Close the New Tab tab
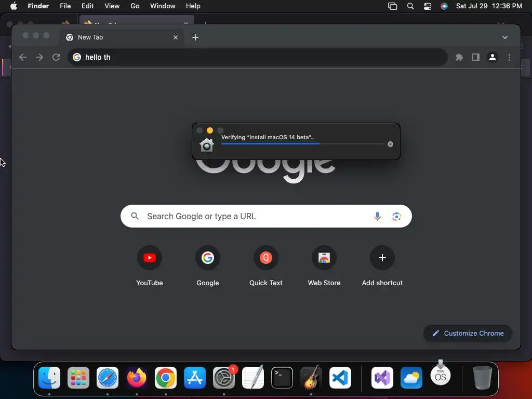The width and height of the screenshot is (532, 399). click(176, 37)
